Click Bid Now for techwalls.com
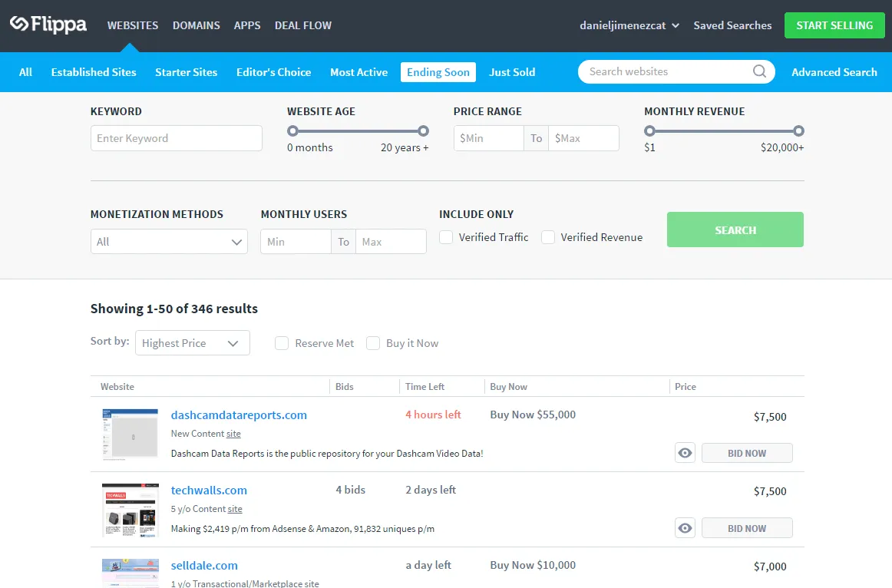Viewport: 892px width, 588px height. (747, 528)
